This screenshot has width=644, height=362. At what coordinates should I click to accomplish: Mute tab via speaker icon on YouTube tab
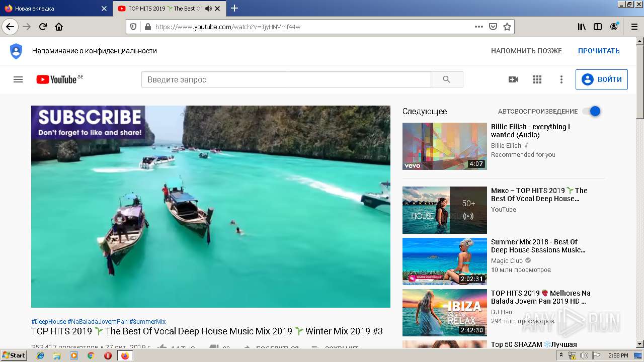(208, 9)
